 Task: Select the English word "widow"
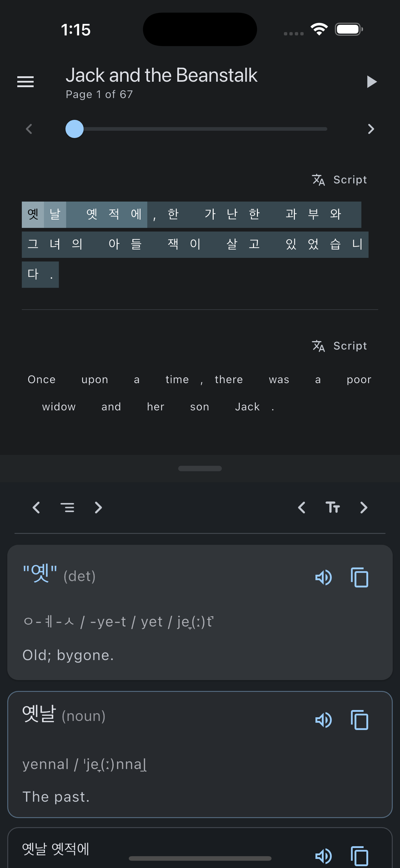click(x=59, y=407)
